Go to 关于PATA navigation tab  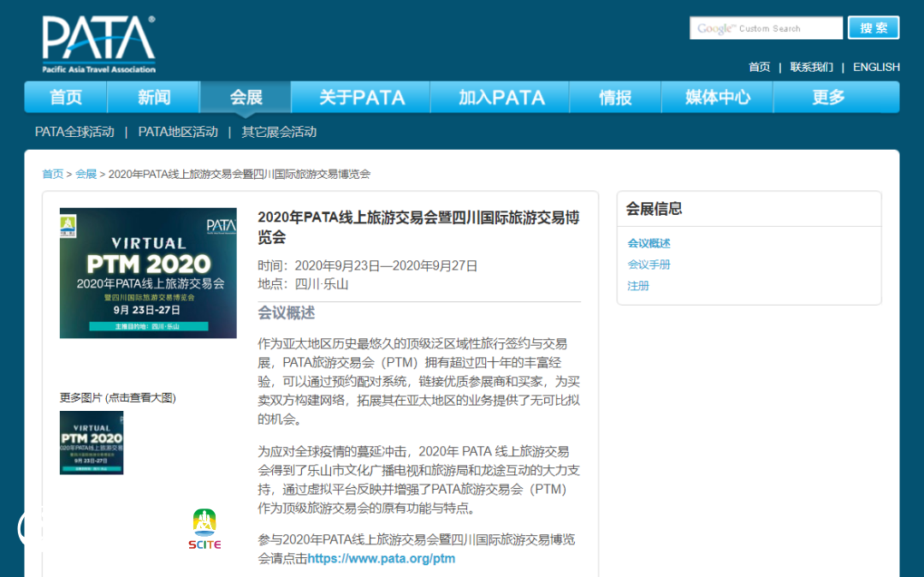[x=362, y=98]
